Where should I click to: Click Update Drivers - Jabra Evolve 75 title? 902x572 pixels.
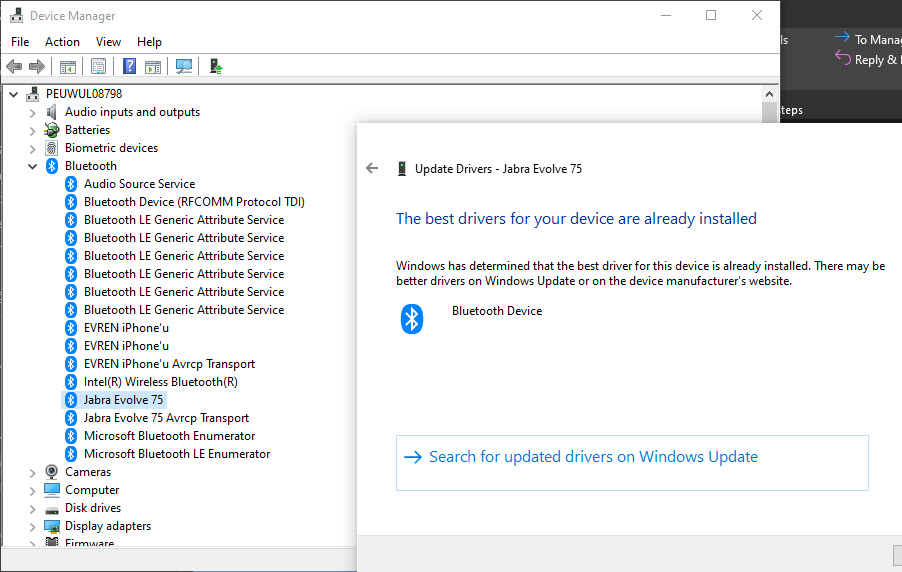[498, 169]
